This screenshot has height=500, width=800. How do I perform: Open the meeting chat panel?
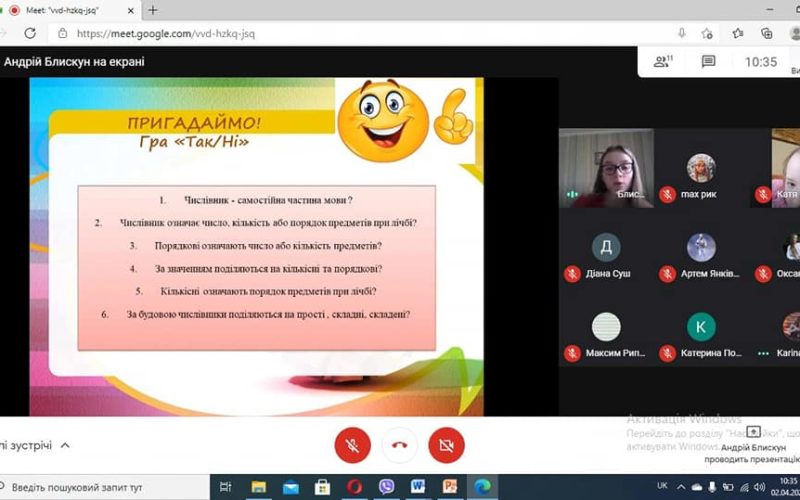[708, 62]
